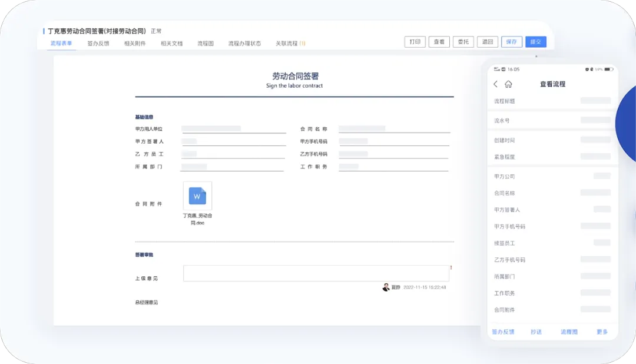Click the avatar beside the 2022-11-15 timestamp
The width and height of the screenshot is (636, 364).
click(386, 287)
